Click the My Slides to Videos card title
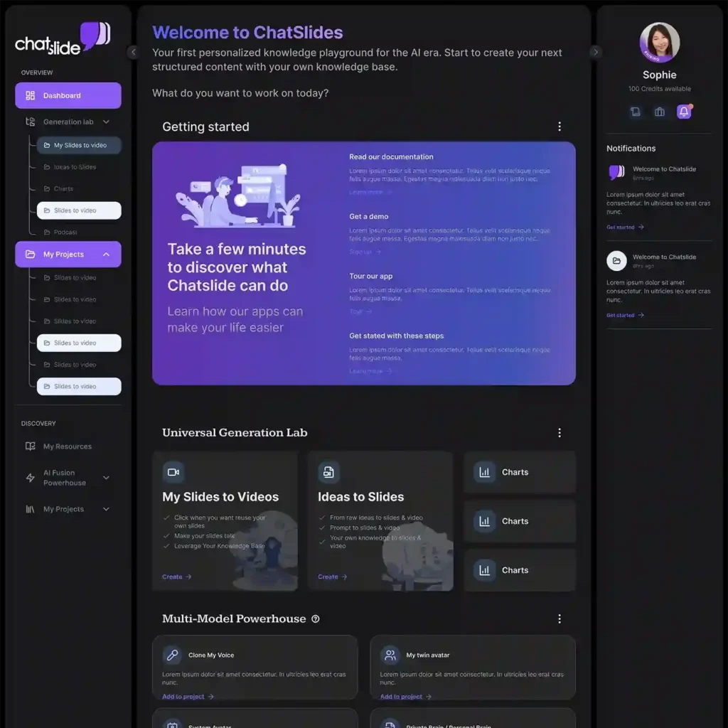The height and width of the screenshot is (728, 728). point(220,497)
